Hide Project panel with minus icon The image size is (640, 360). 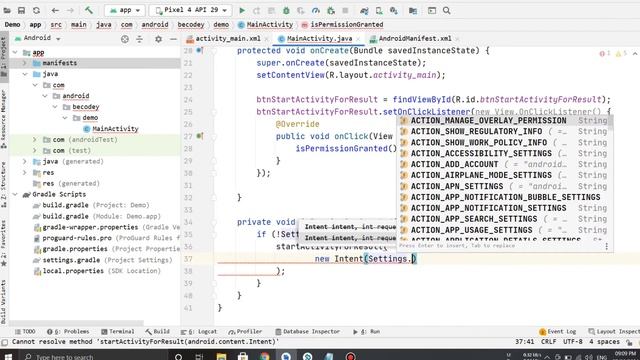click(x=173, y=39)
